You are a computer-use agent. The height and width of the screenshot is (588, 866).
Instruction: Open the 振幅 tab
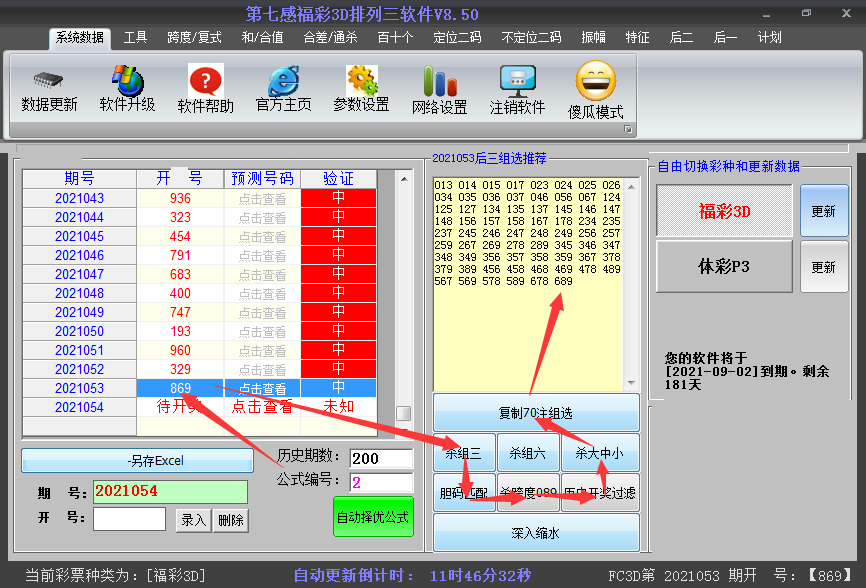(593, 38)
